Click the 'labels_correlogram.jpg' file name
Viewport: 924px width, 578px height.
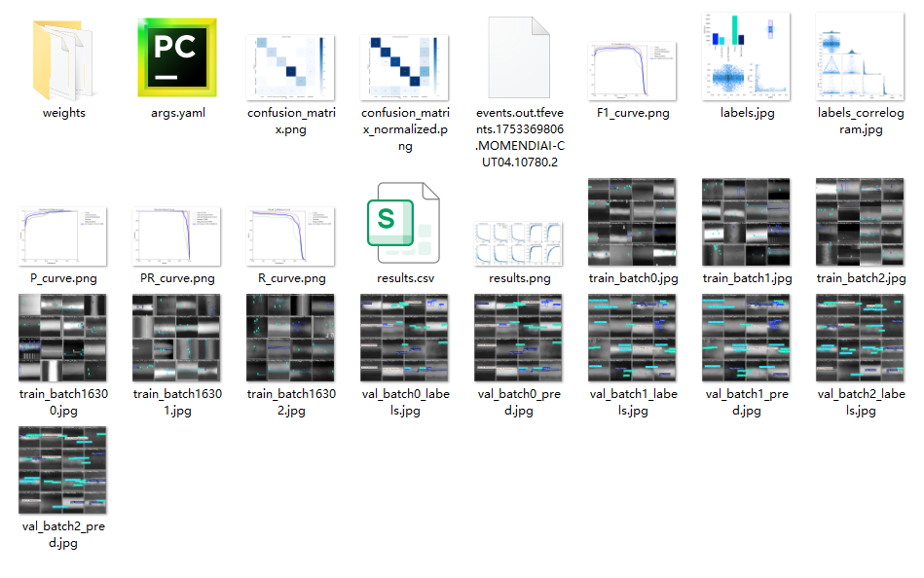[861, 121]
